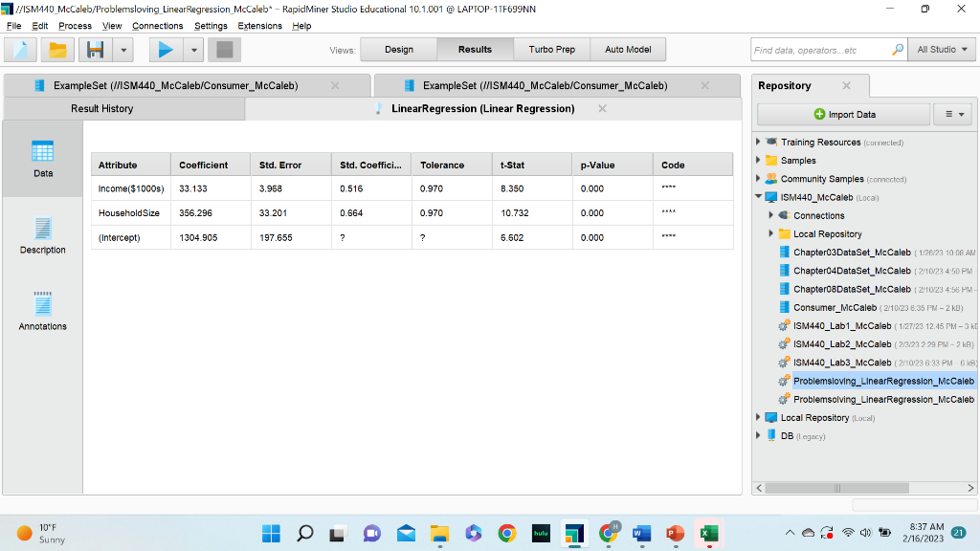Switch to the Result History tab
Image resolution: width=980 pixels, height=551 pixels.
[123, 109]
